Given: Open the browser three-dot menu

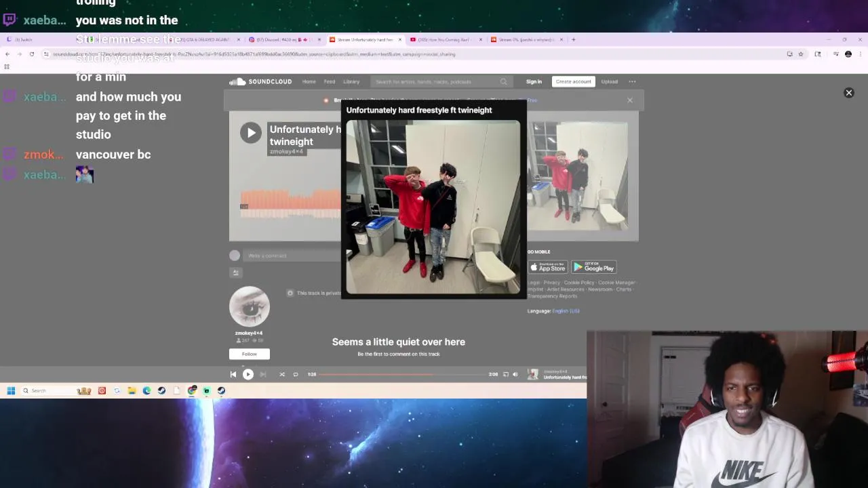Looking at the screenshot, I should 860,54.
